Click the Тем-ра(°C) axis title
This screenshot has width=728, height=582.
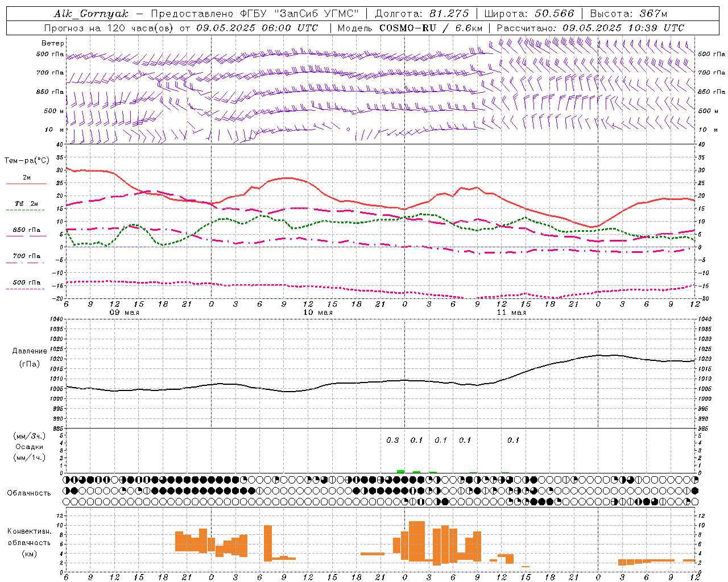coord(27,161)
